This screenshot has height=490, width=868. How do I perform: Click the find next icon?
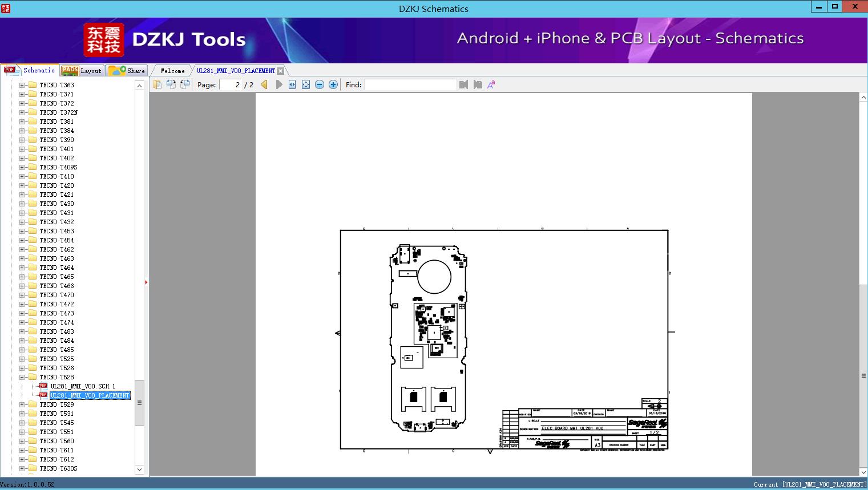tap(478, 84)
